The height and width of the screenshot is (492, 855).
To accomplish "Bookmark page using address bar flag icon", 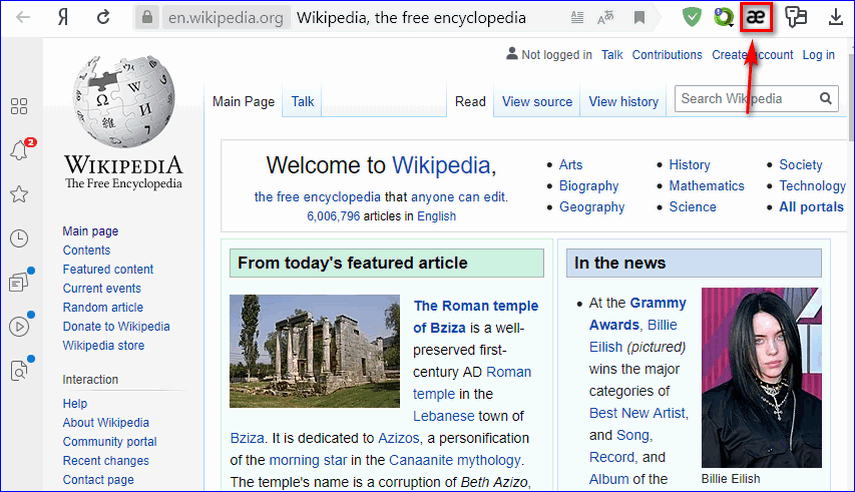I will (x=639, y=18).
